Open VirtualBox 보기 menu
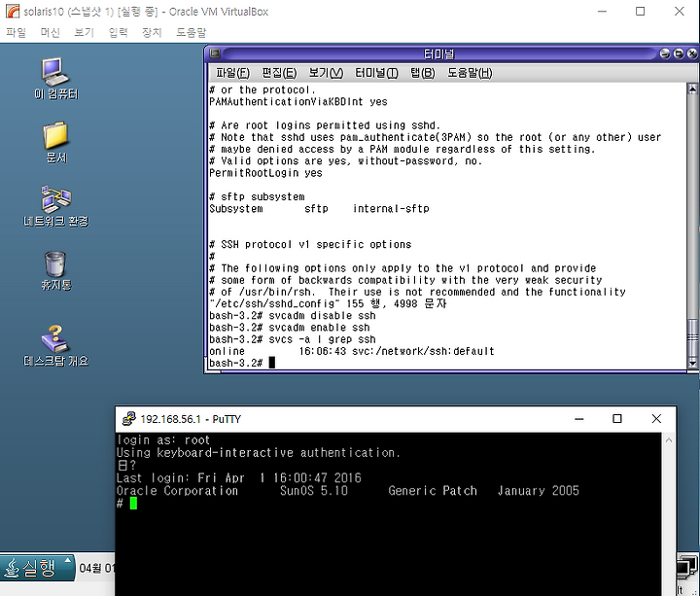 coord(84,32)
